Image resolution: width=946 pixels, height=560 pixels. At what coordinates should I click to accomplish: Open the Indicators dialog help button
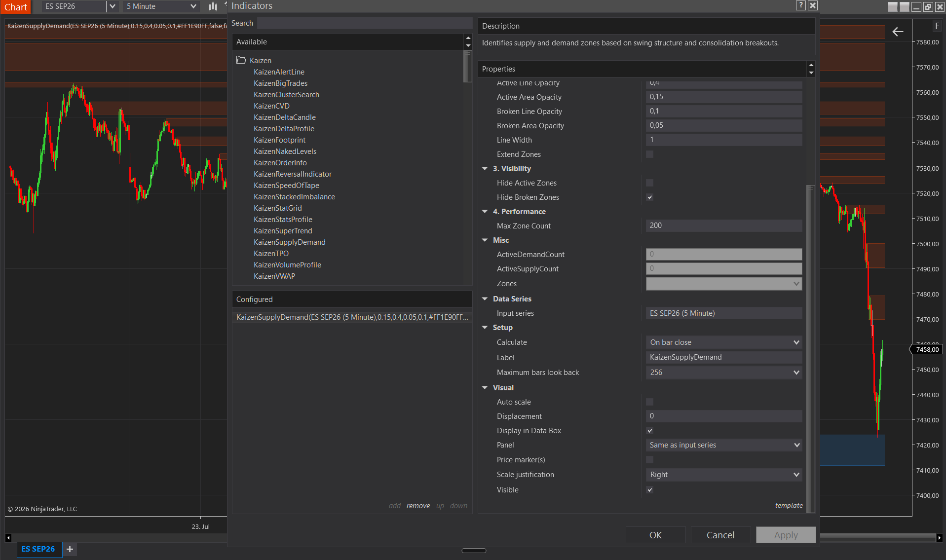(801, 5)
